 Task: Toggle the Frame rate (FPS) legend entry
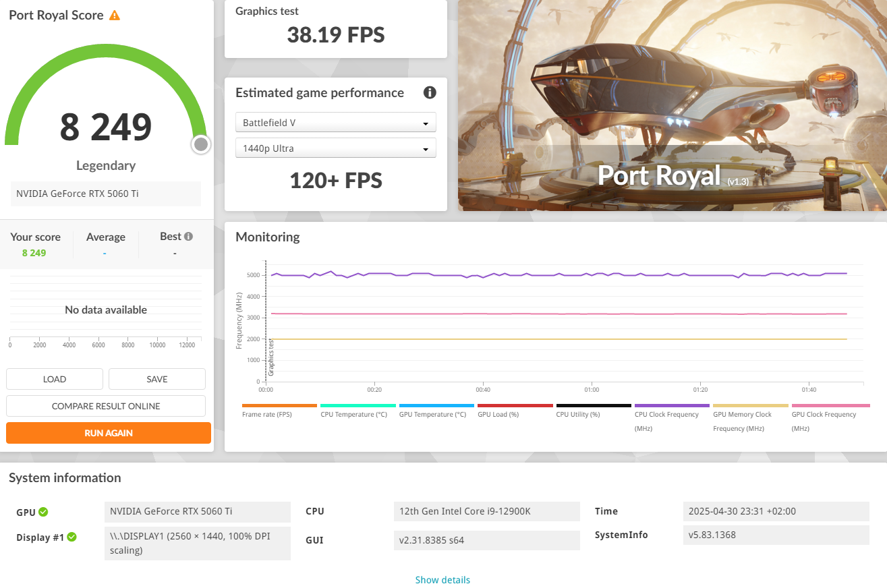click(279, 411)
